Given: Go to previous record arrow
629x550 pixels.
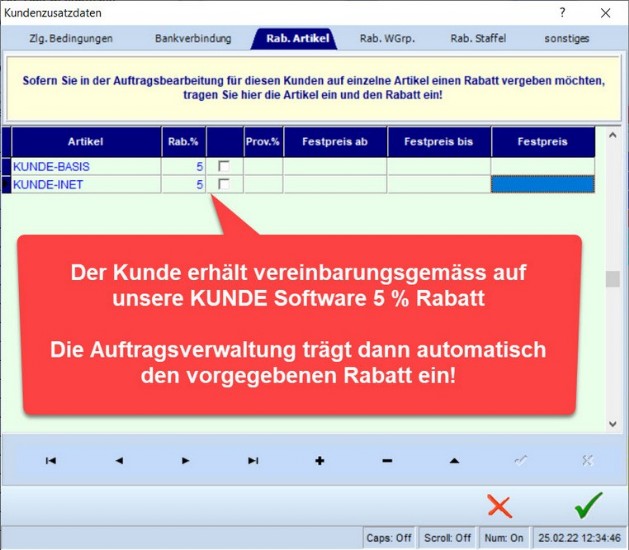Looking at the screenshot, I should [118, 460].
